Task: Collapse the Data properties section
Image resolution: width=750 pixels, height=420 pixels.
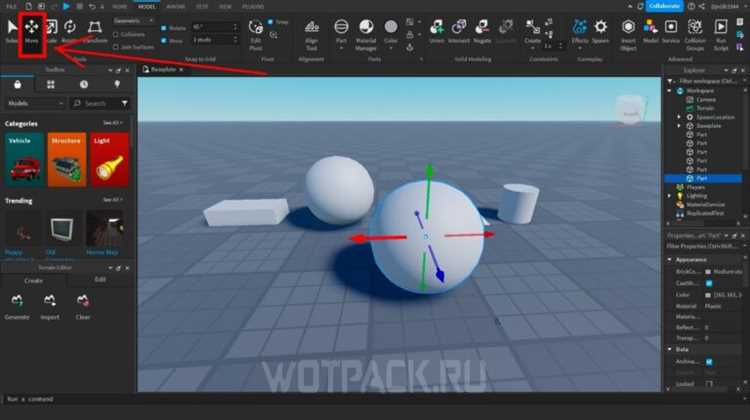Action: [x=670, y=350]
